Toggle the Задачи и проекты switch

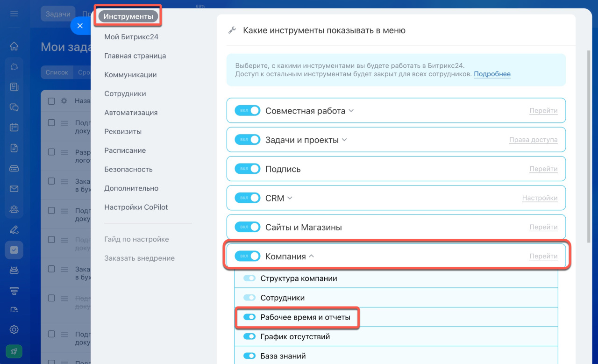247,140
